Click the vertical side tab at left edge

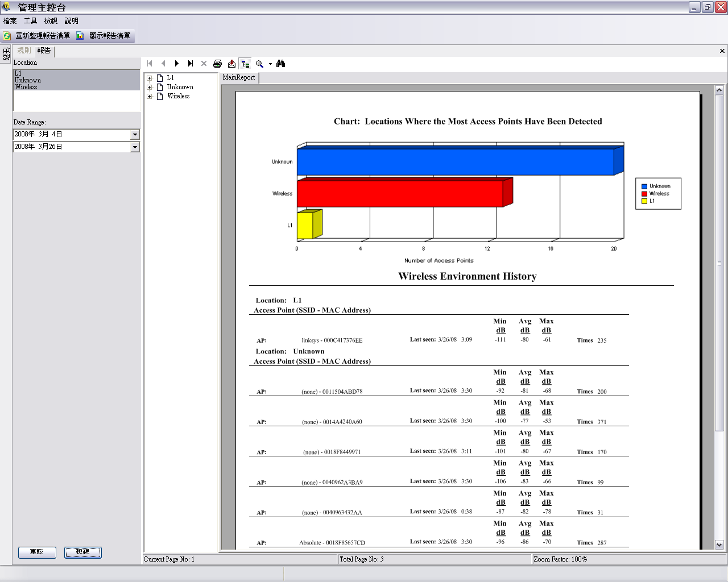pyautogui.click(x=6, y=53)
